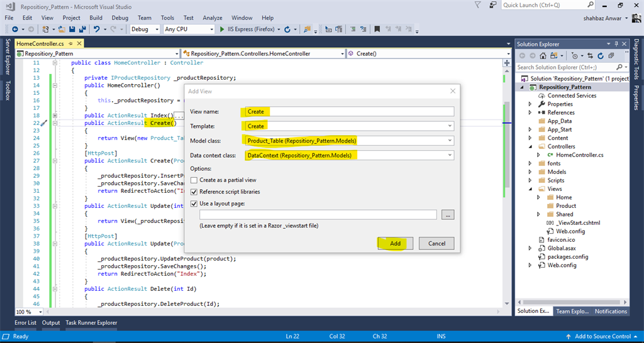Click the bookmark flag toolbar icon
This screenshot has height=343, width=644.
click(377, 30)
